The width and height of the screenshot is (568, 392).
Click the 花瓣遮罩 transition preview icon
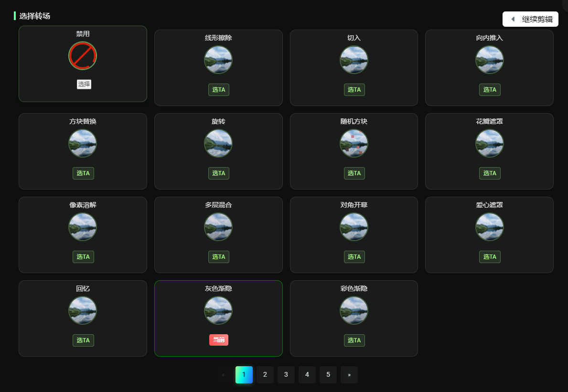(489, 143)
